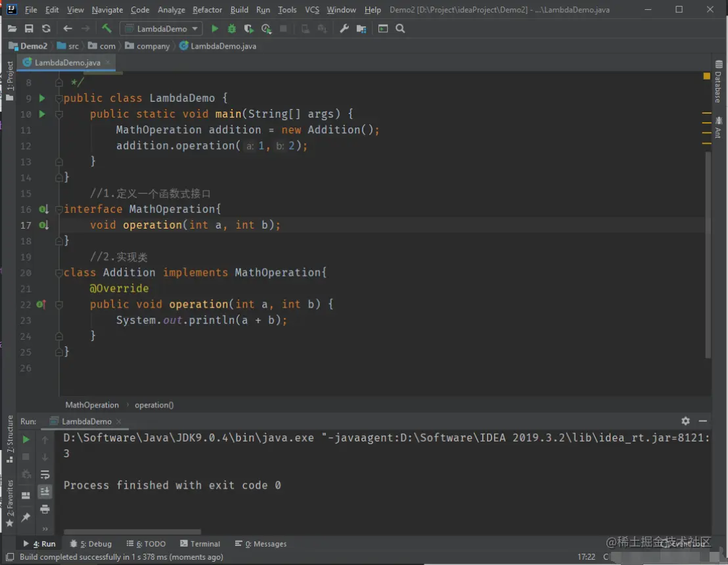Select the LambdaDemo tab in the Run panel

(x=86, y=422)
